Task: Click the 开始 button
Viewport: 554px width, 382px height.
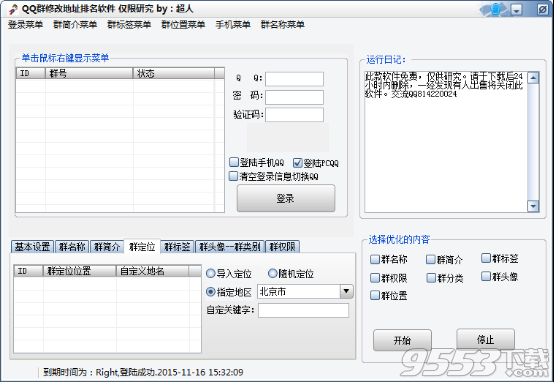Action: 402,340
